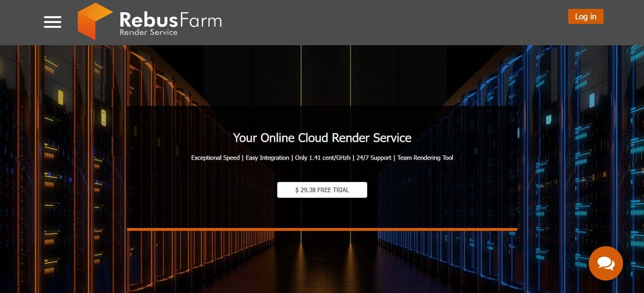This screenshot has height=293, width=644.
Task: Click the 'Easy Integration' feature text
Action: coord(268,158)
